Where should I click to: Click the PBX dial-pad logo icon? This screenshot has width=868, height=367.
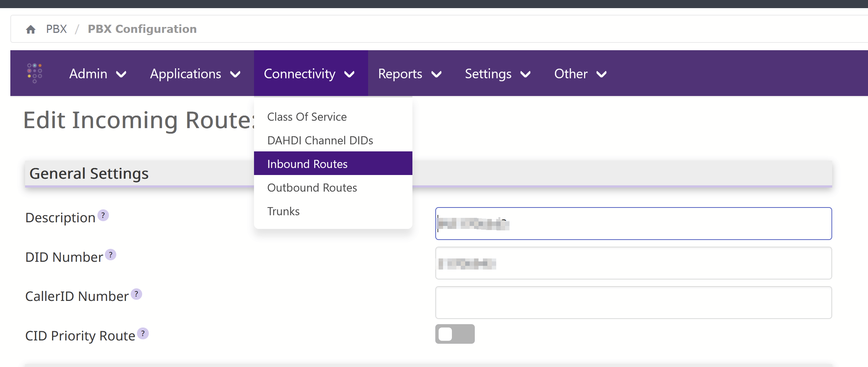coord(35,73)
